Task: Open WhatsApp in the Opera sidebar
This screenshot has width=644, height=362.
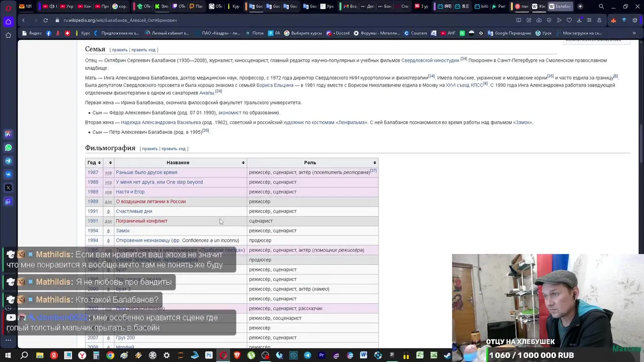Action: click(8, 148)
